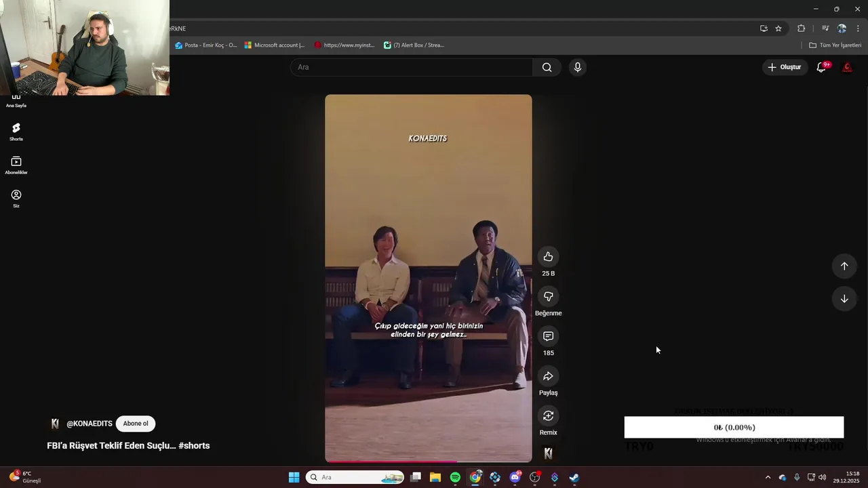Open the https://www.myinst... bookmark
Screen dimensions: 868x488
[x=344, y=45]
